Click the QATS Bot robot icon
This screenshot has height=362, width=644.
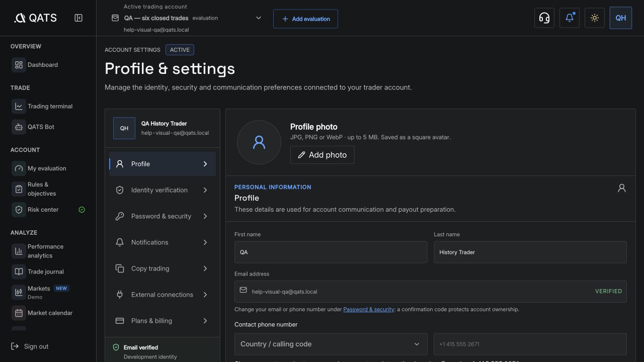(x=19, y=127)
